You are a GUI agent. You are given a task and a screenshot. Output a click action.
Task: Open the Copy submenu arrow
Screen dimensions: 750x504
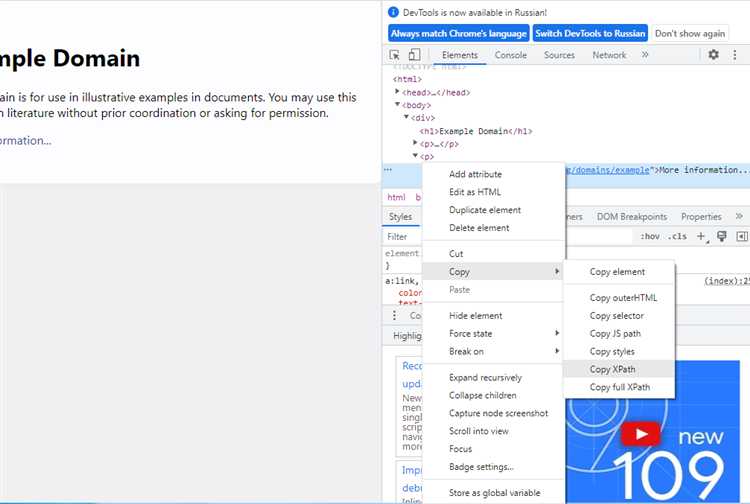click(557, 272)
